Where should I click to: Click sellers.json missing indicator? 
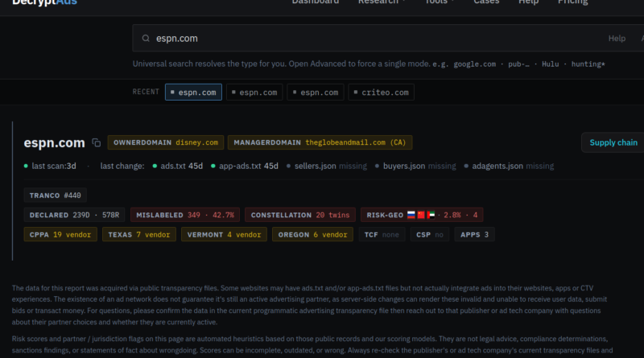(x=327, y=166)
